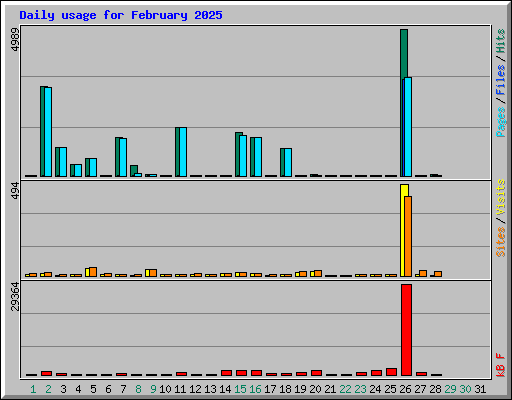This screenshot has height=400, width=512.
Task: Select the tall red KB bar for day 26
Action: [x=406, y=330]
